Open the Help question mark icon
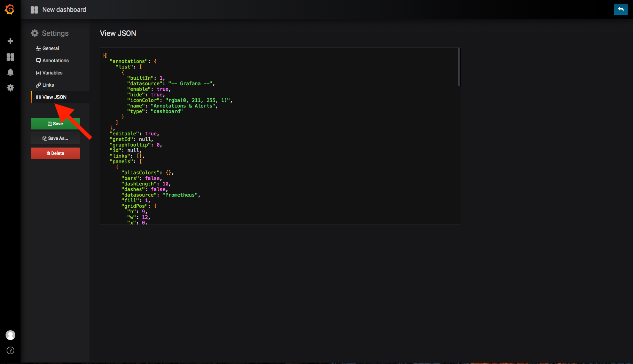 [10, 350]
